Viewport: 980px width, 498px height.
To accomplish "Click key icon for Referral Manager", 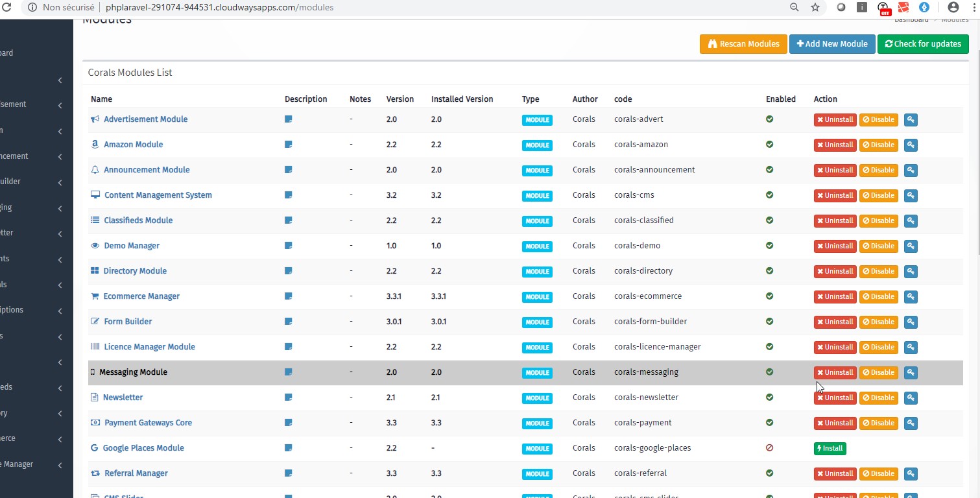I will [x=911, y=473].
